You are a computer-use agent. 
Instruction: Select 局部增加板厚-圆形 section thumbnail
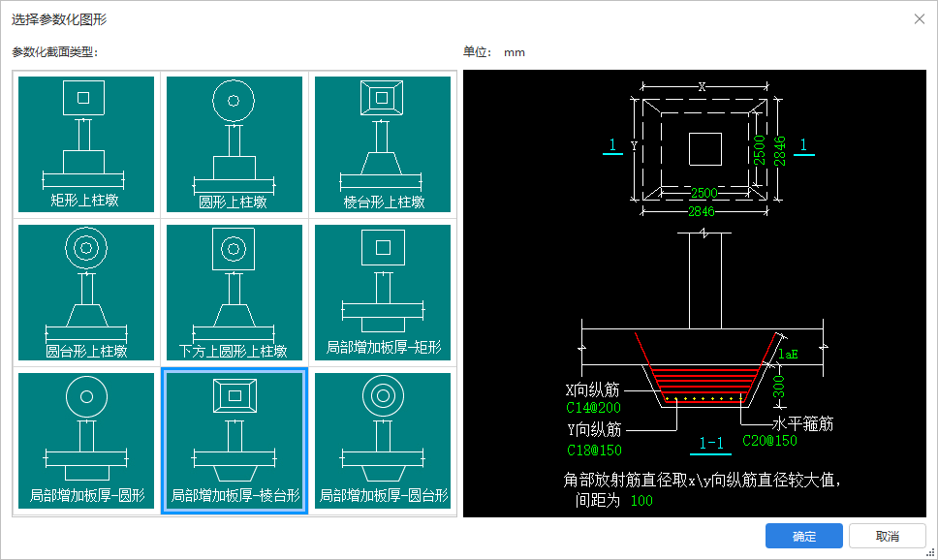coord(86,441)
